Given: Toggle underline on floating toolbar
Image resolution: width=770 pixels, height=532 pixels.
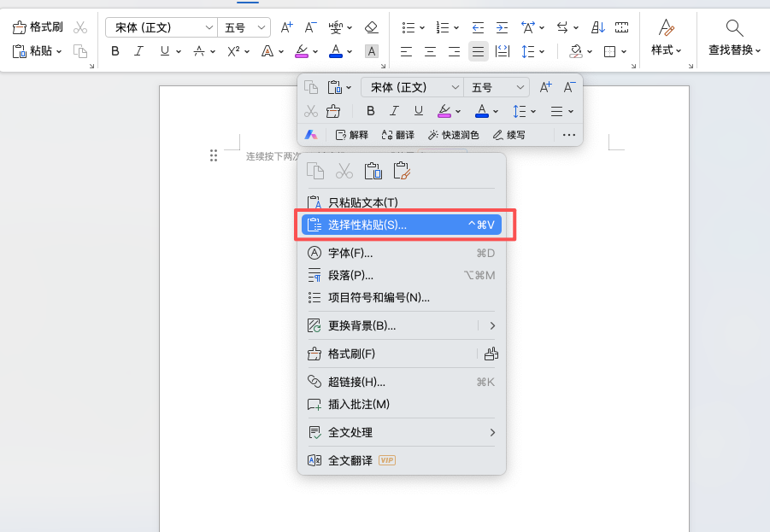Looking at the screenshot, I should tap(418, 111).
